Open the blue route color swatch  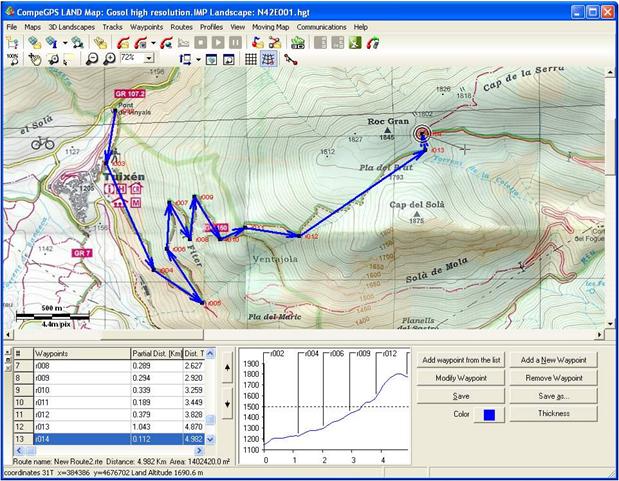pos(489,415)
